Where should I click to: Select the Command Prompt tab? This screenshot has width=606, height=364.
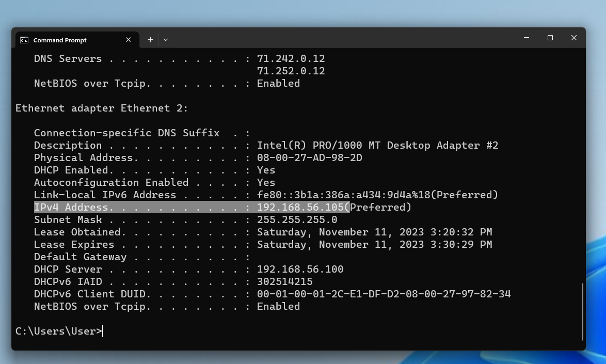point(77,40)
